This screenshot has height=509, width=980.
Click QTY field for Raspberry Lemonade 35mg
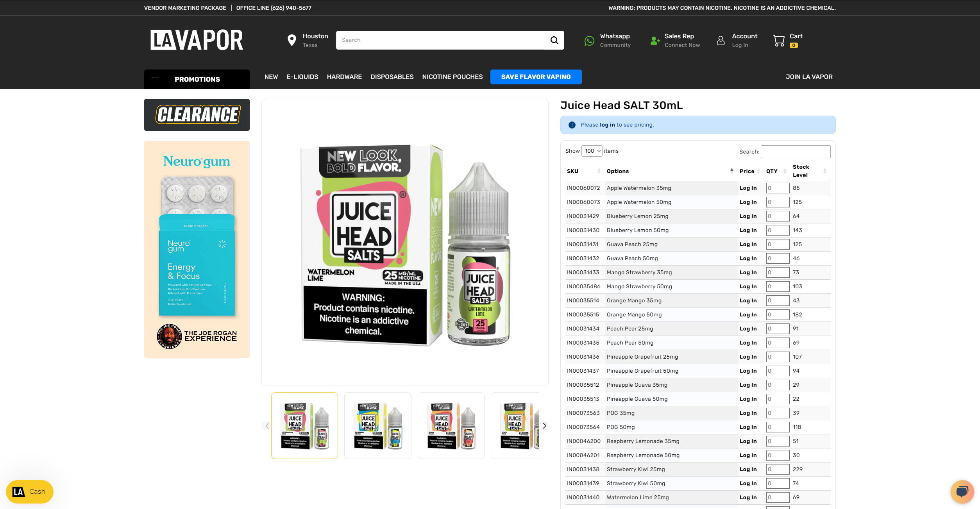778,441
